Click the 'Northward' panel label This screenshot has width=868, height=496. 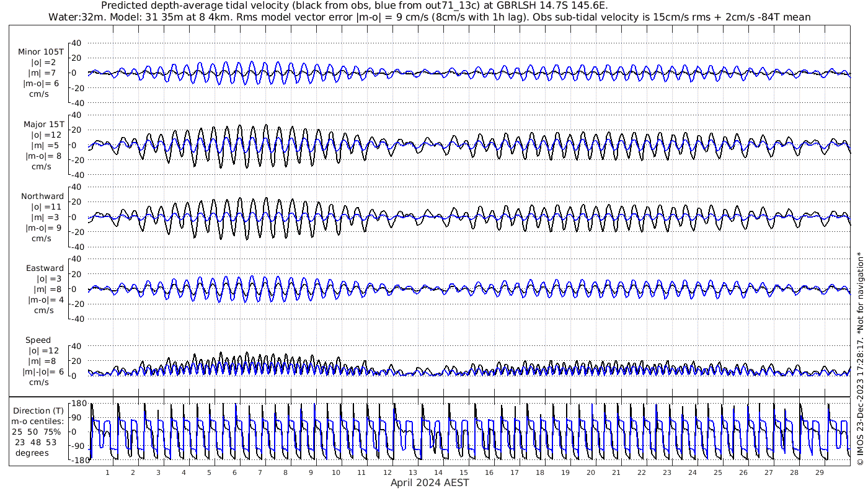42,197
